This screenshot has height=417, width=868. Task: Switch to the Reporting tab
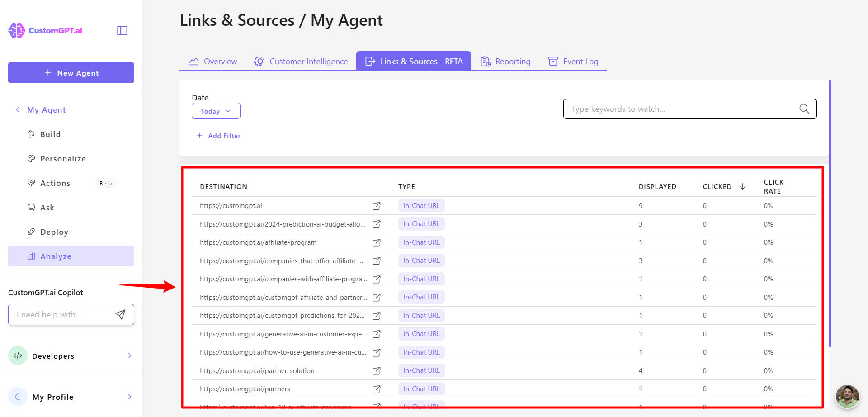pyautogui.click(x=505, y=61)
